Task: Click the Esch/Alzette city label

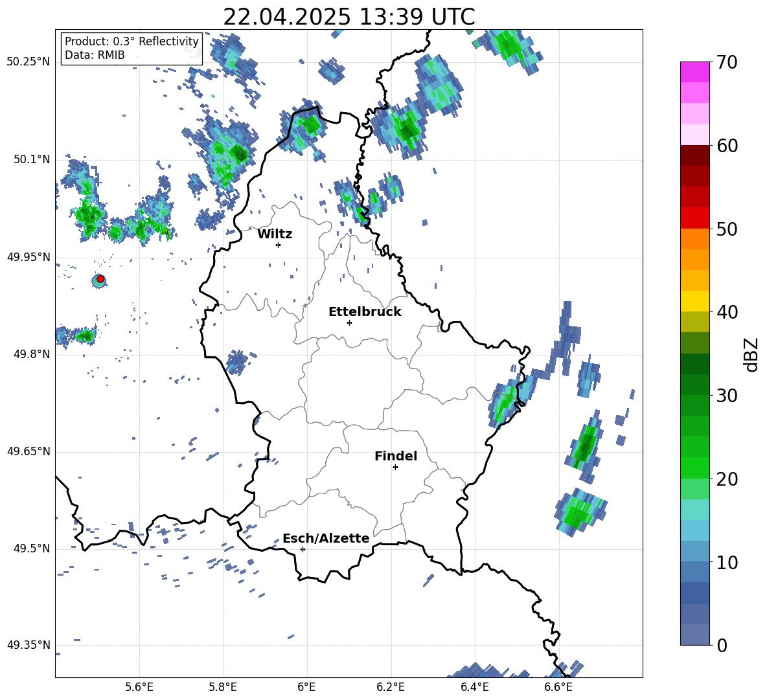Action: (326, 539)
